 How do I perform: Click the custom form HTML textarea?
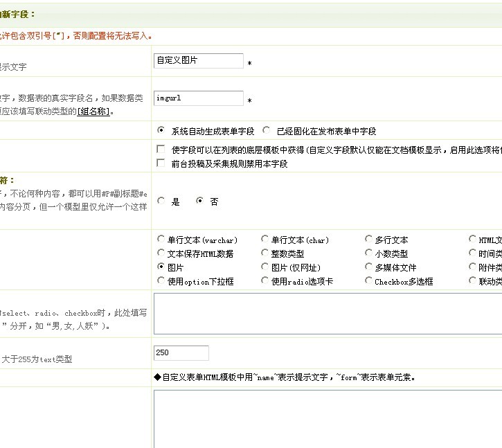tap(328, 419)
